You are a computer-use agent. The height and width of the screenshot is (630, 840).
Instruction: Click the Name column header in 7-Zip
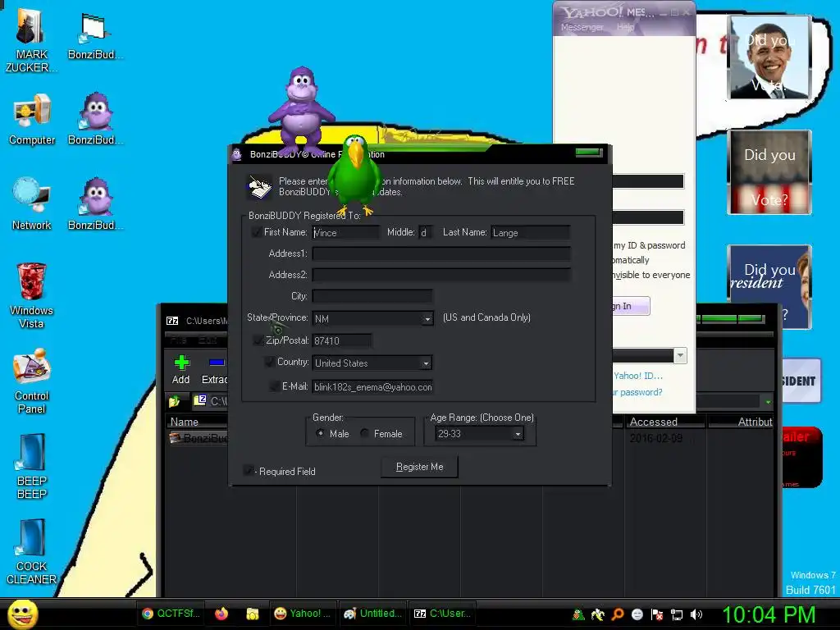click(x=196, y=422)
